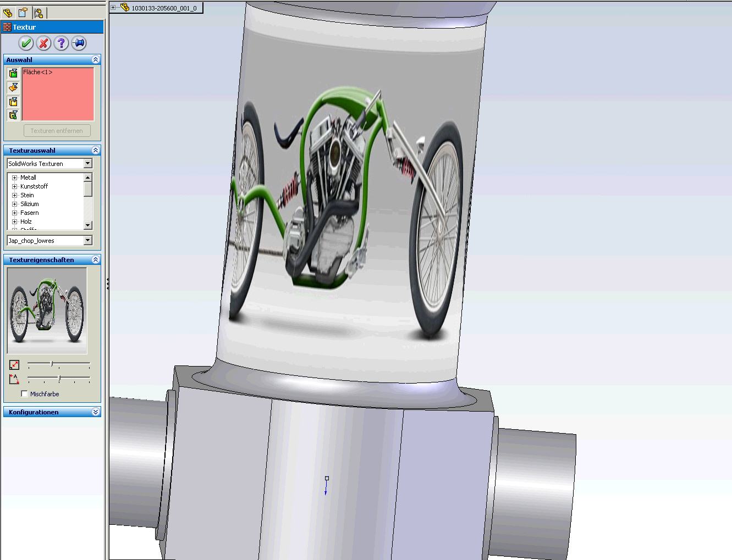The height and width of the screenshot is (560, 732).
Task: Click the texture list scroll up arrow
Action: click(x=87, y=177)
